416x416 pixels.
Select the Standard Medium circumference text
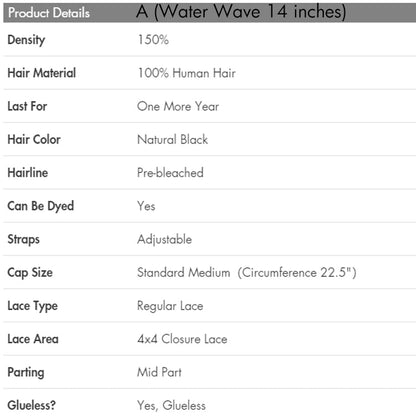[x=247, y=273]
